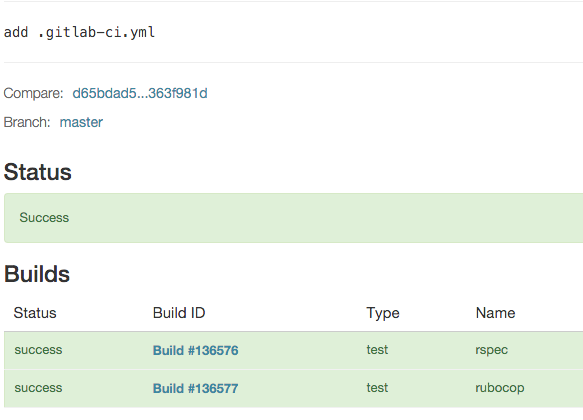The image size is (583, 420).
Task: Click the Branch label text
Action: pos(27,122)
